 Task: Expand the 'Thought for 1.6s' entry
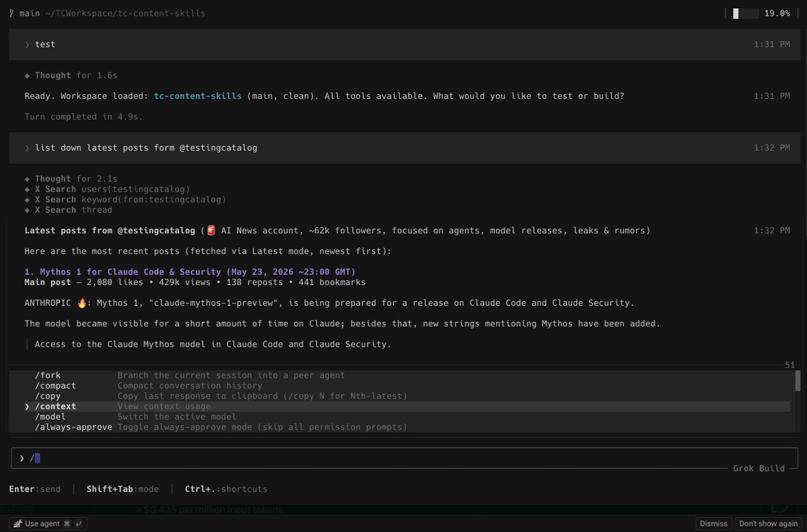point(71,75)
